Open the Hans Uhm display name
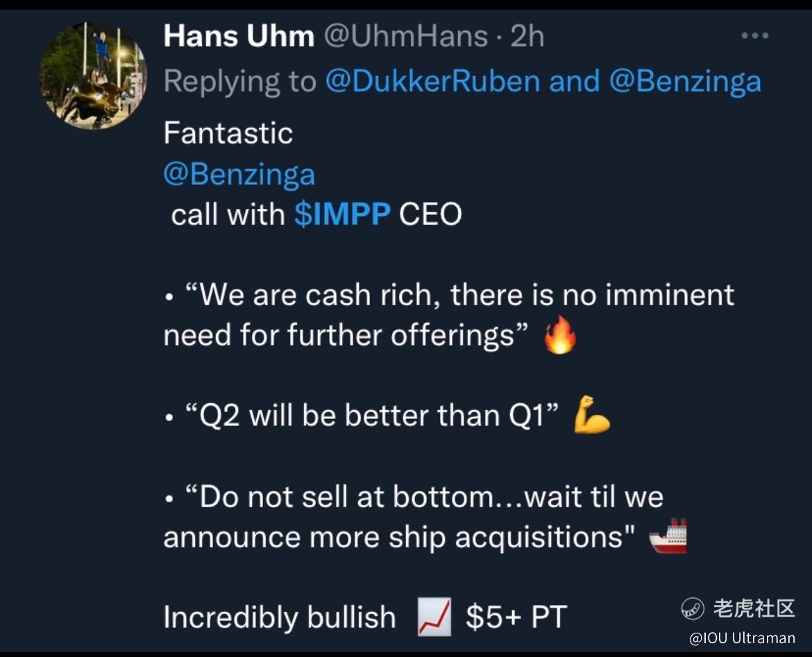812x657 pixels. 239,36
